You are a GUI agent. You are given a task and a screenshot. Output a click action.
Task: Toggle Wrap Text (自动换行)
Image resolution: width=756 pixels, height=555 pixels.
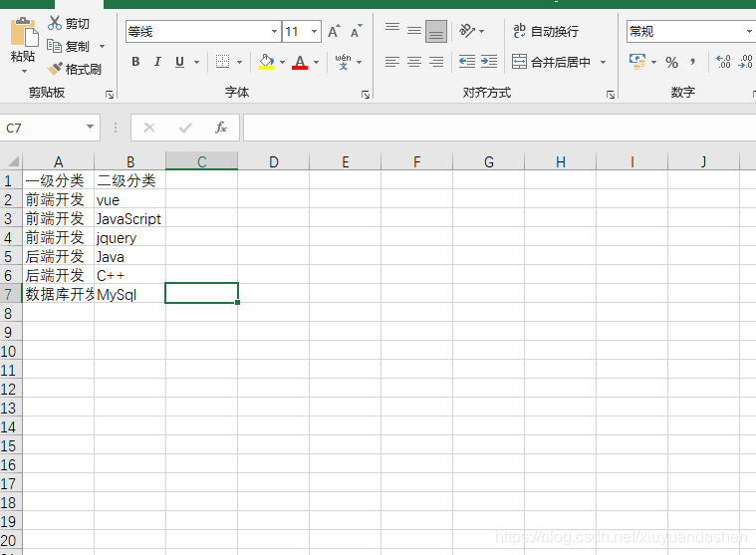pos(546,31)
